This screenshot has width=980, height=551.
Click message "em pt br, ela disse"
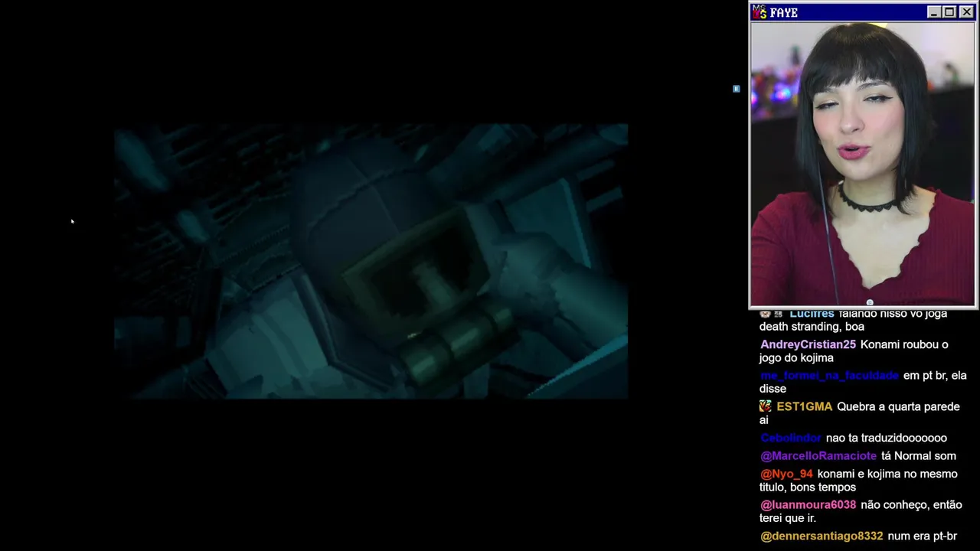tap(863, 382)
